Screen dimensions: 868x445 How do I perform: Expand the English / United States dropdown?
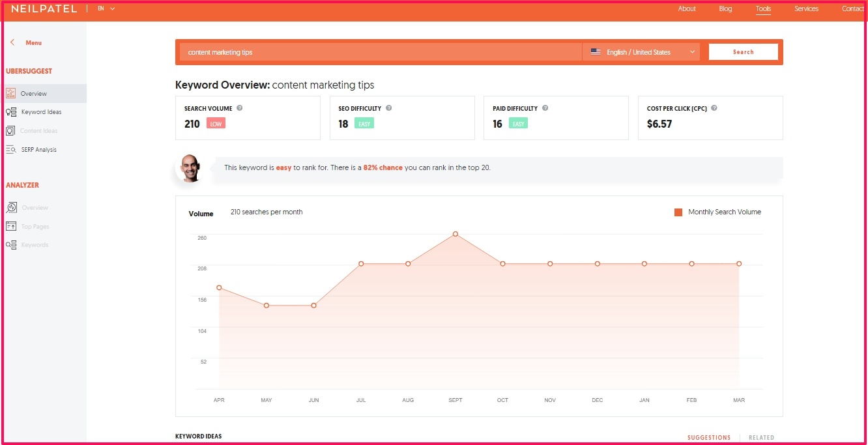point(641,52)
